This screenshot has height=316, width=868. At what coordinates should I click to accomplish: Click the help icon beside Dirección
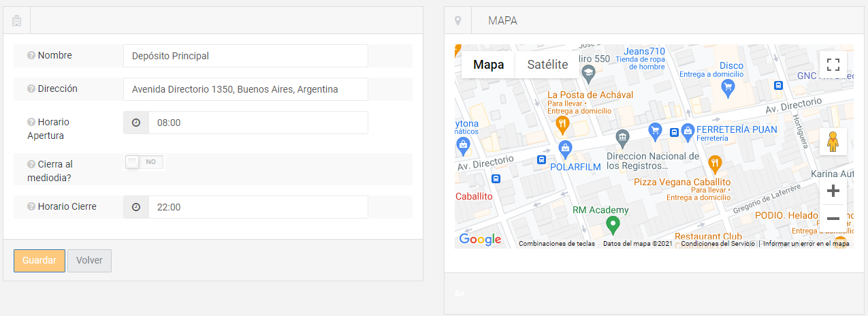tap(31, 89)
